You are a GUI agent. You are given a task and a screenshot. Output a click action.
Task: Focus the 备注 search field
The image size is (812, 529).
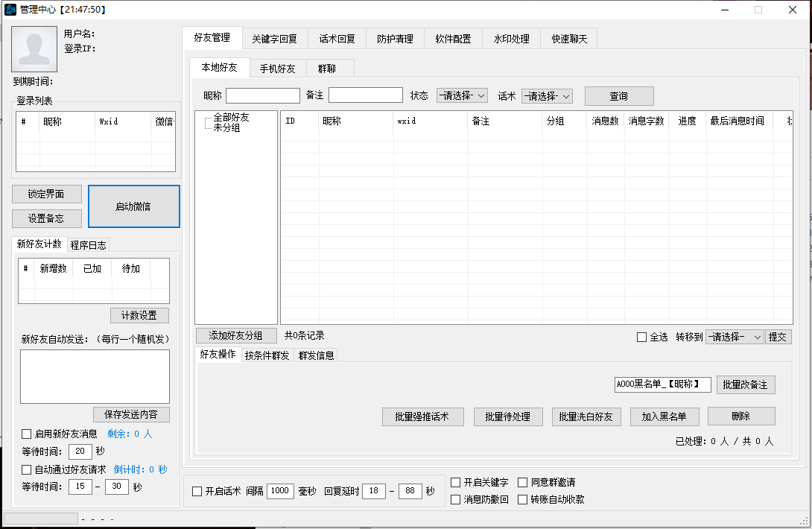366,95
